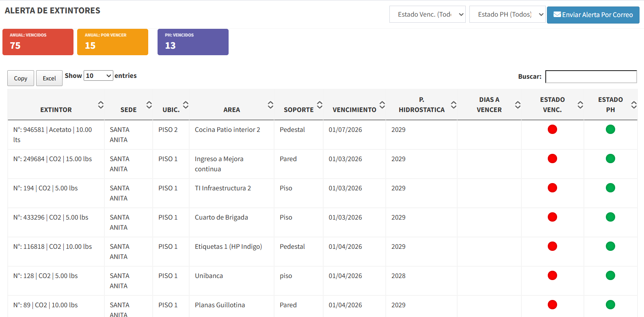The width and height of the screenshot is (644, 317).
Task: Sort by the DIAS A VENCER column
Action: click(489, 105)
